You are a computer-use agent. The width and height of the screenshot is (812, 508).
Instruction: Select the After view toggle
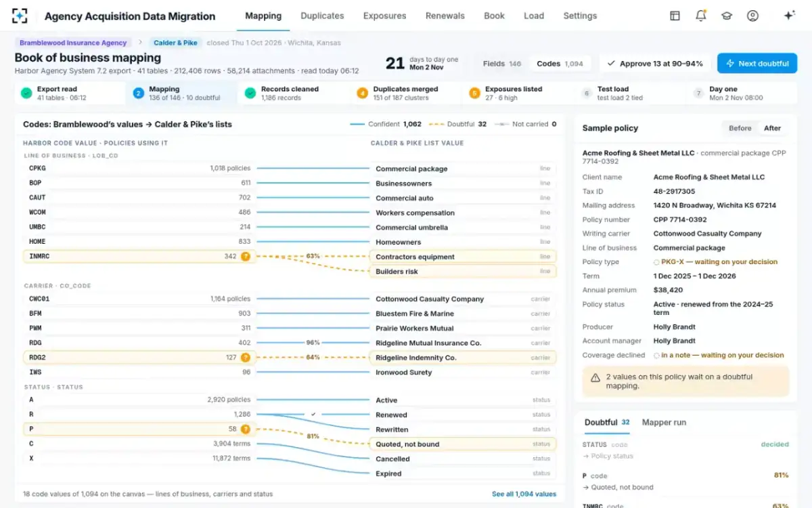[x=772, y=128]
